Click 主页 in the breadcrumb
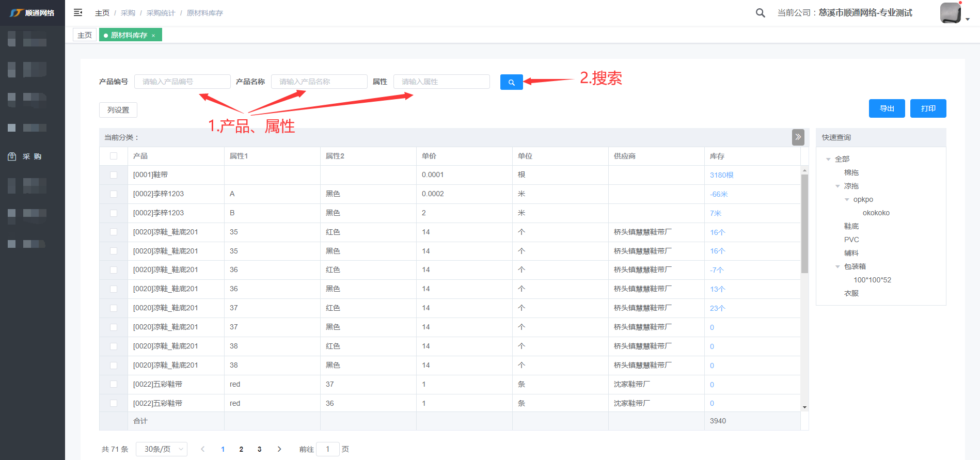 point(102,13)
